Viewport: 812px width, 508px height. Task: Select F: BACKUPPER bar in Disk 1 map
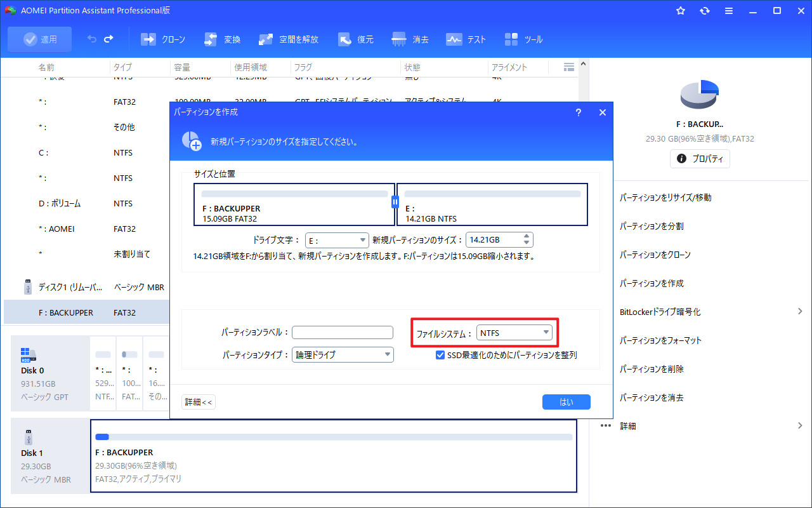[x=334, y=456]
